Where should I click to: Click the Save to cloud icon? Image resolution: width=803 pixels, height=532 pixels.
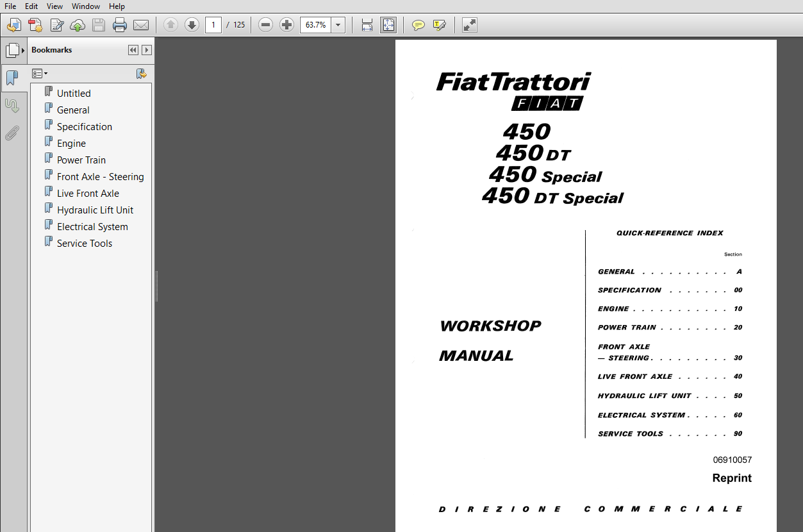pos(78,25)
